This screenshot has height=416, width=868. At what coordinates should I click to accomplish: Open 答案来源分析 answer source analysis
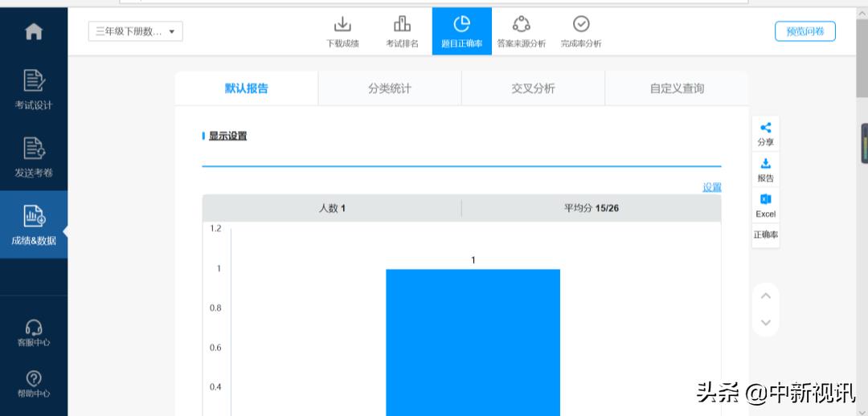(x=521, y=31)
